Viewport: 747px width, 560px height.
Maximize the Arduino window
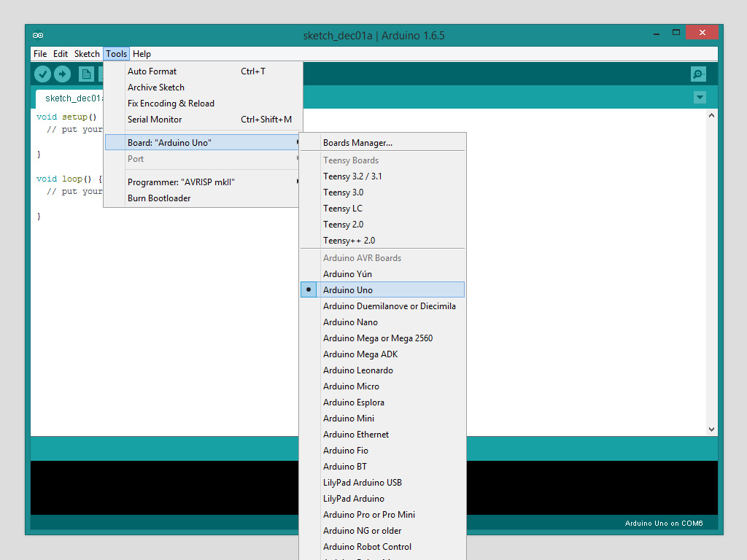[x=676, y=32]
